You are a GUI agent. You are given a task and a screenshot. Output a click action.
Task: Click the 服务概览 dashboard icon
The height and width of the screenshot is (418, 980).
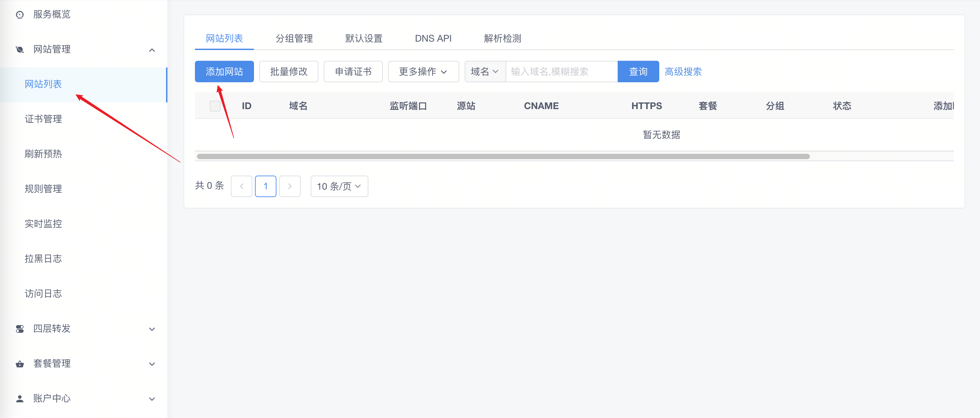coord(19,14)
